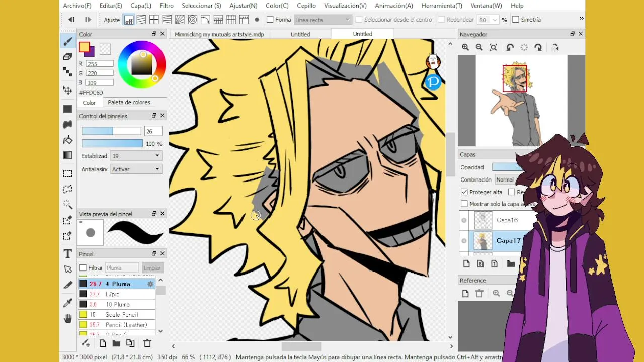This screenshot has width=644, height=362.
Task: Uncheck Proteger alfa
Action: [x=464, y=192]
